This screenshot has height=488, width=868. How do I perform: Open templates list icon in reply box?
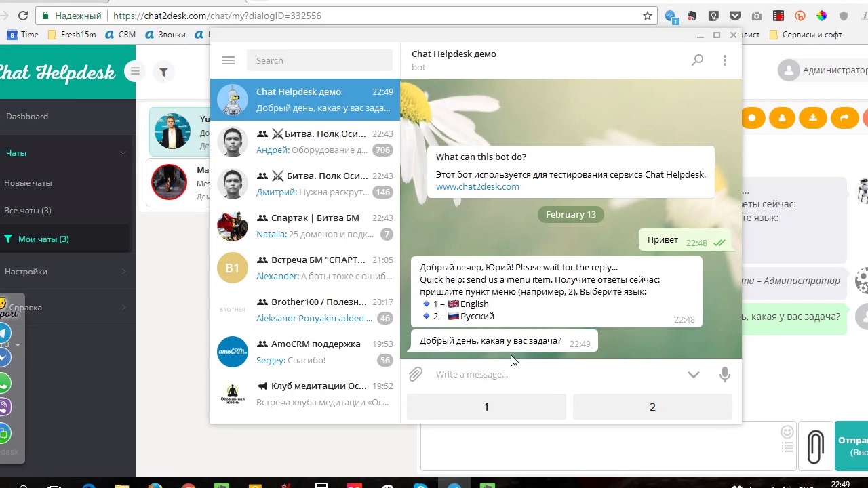click(x=787, y=447)
